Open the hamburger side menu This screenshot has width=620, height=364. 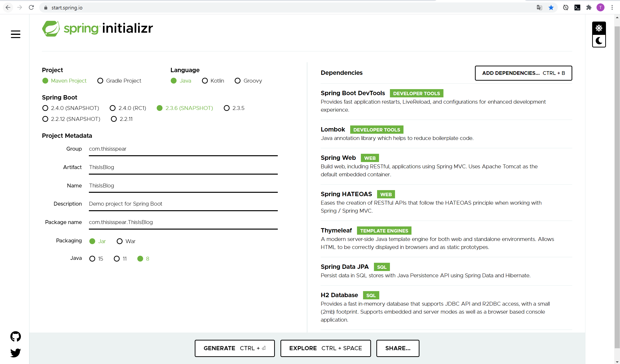point(15,34)
